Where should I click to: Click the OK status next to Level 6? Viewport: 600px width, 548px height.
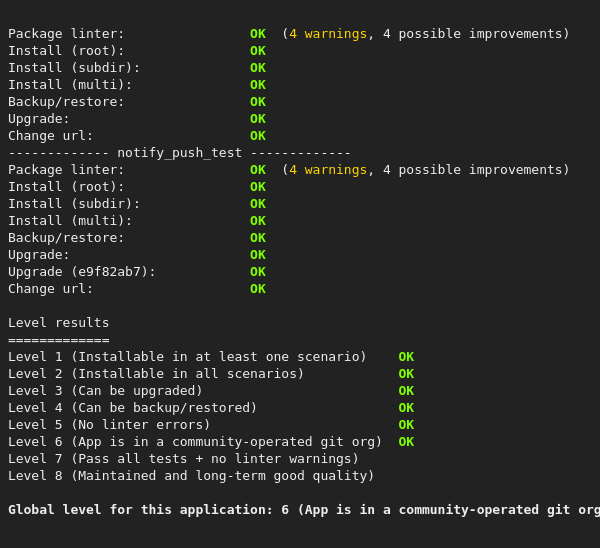tap(406, 442)
